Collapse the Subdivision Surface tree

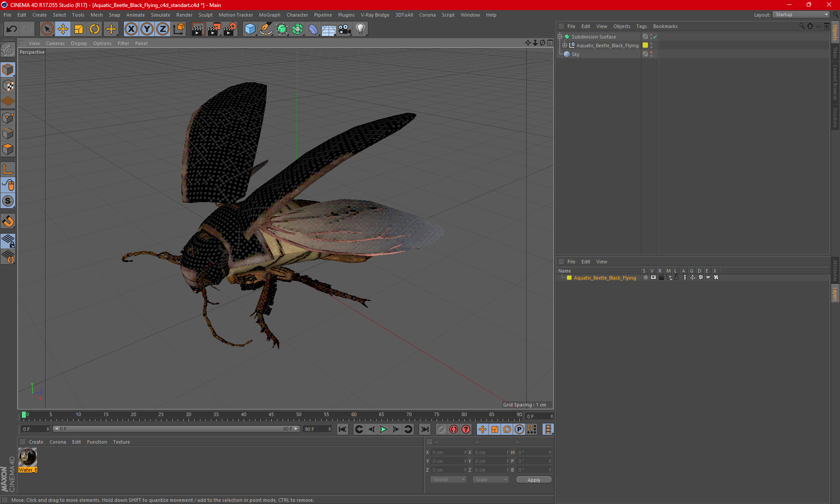point(560,37)
